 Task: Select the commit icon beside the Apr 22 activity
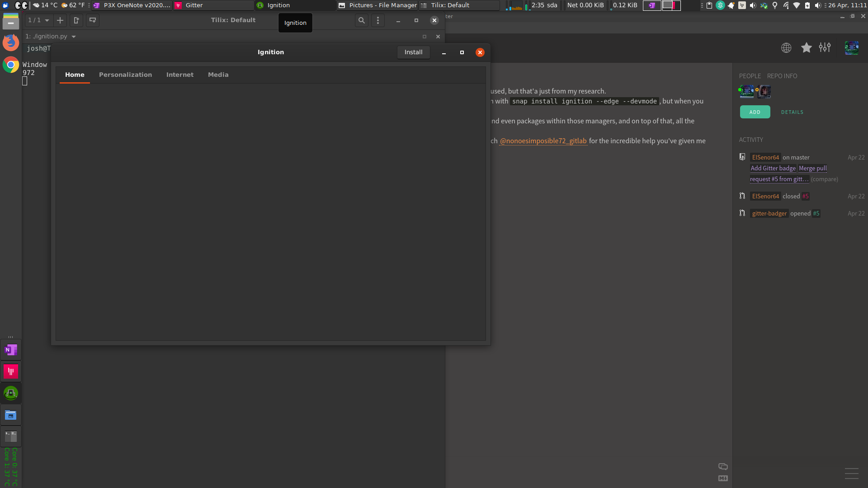coord(742,157)
